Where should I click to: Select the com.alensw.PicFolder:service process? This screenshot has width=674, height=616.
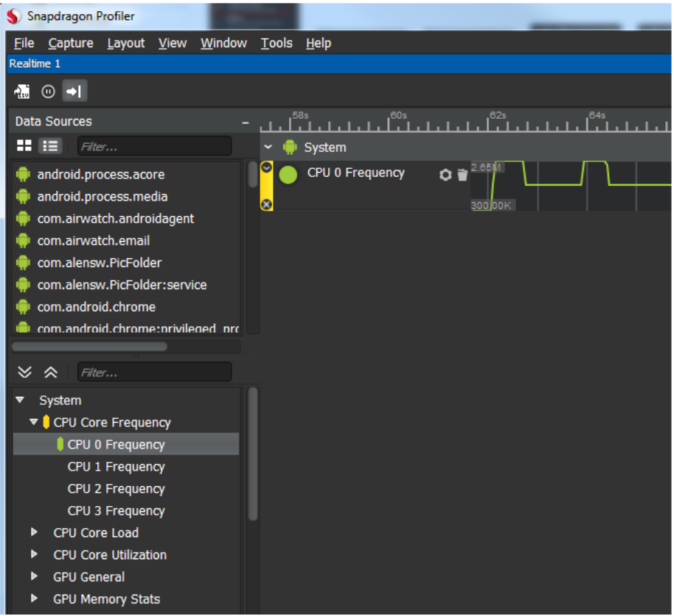pos(122,285)
